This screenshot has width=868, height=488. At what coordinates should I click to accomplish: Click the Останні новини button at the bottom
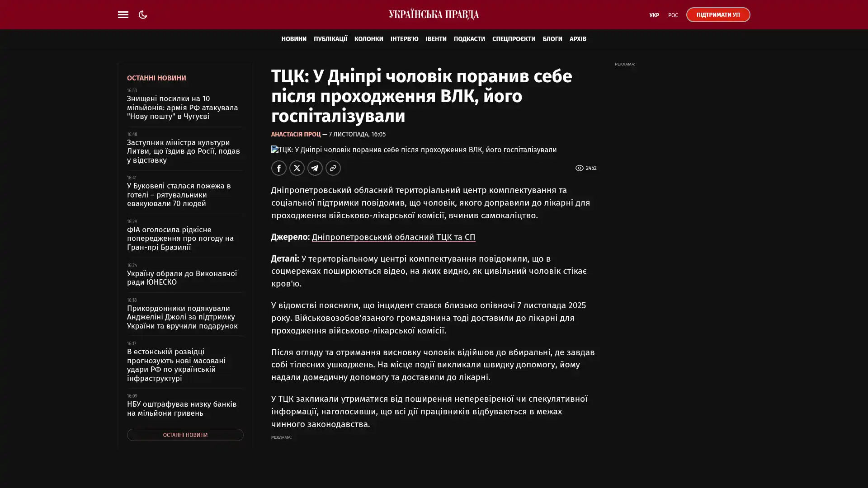(x=185, y=435)
